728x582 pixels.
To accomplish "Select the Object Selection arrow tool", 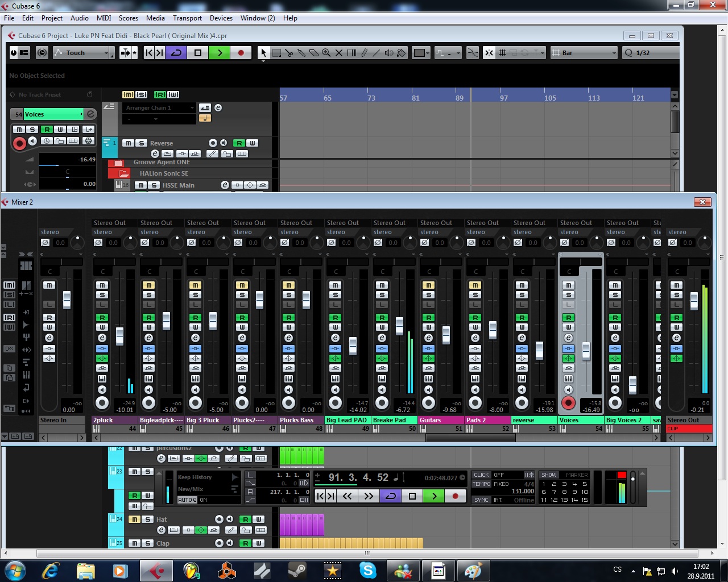I will pos(263,53).
